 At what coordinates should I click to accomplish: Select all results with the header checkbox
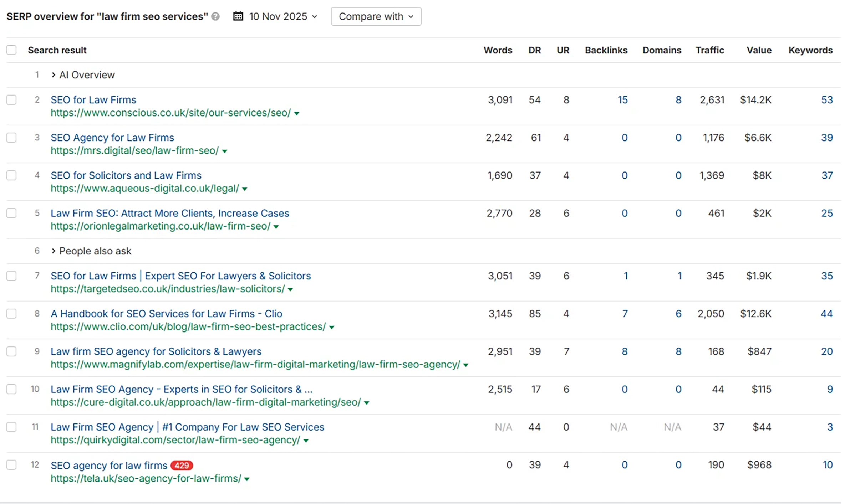[12, 50]
